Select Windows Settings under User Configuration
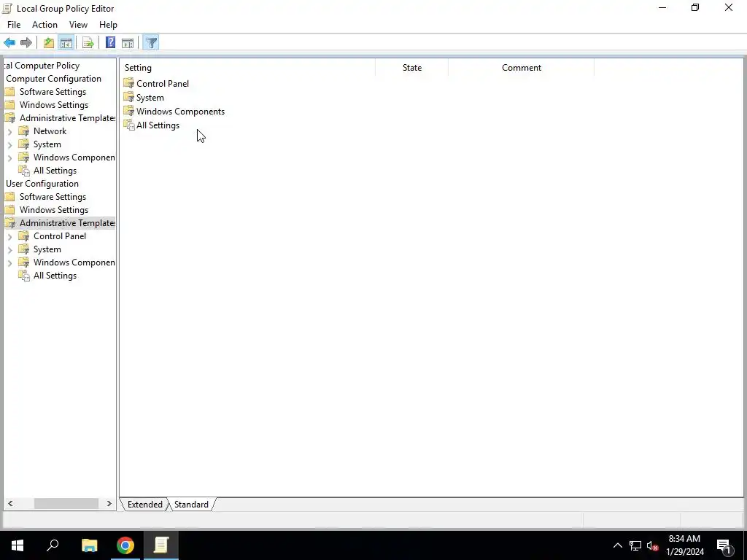This screenshot has width=747, height=560. point(54,210)
